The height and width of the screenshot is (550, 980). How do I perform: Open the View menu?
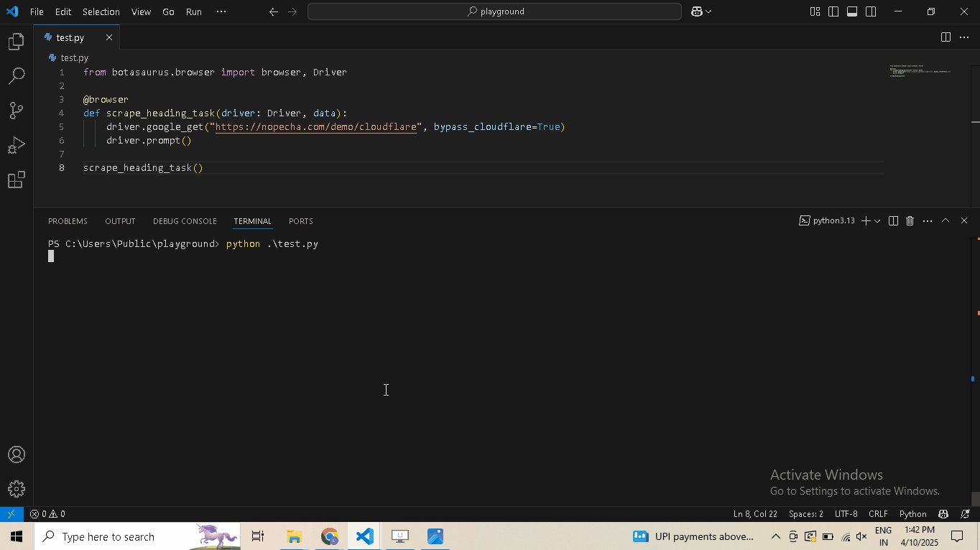point(141,11)
